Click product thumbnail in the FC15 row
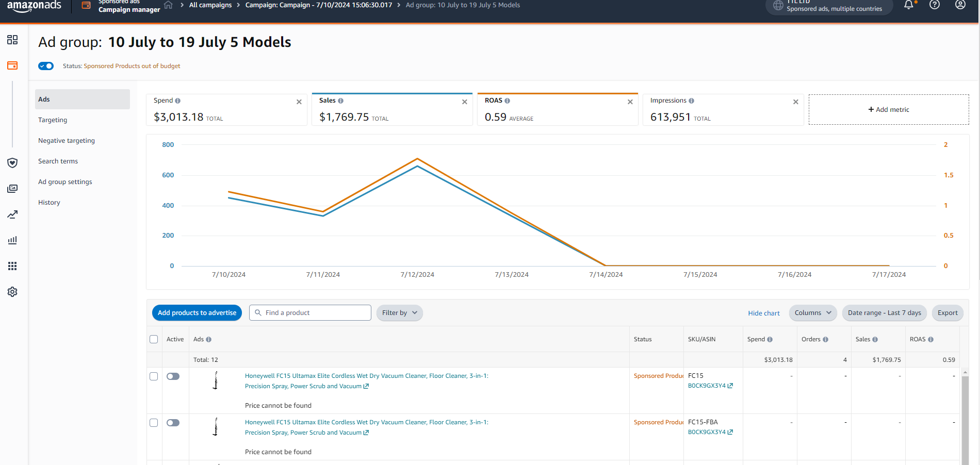Viewport: 980px width, 465px height. coord(216,380)
